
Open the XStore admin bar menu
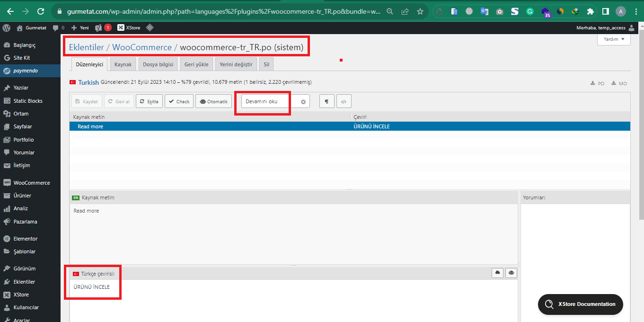129,28
